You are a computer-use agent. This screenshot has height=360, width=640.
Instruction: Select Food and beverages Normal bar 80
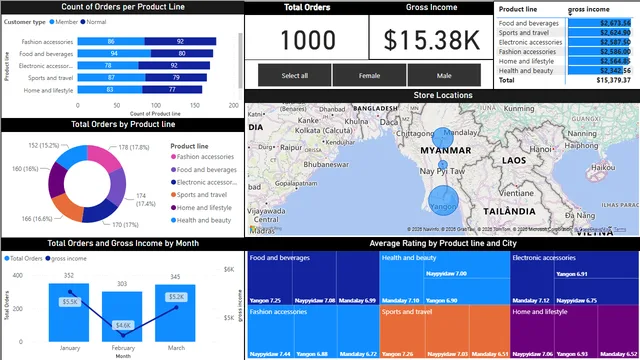[x=182, y=53]
